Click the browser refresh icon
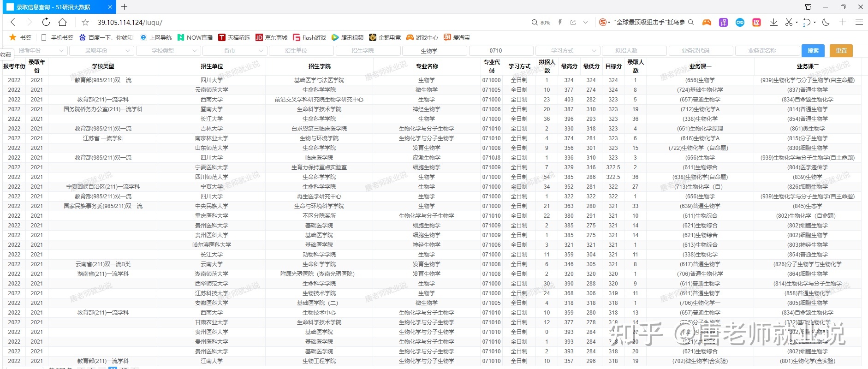This screenshot has width=868, height=369. [x=46, y=22]
